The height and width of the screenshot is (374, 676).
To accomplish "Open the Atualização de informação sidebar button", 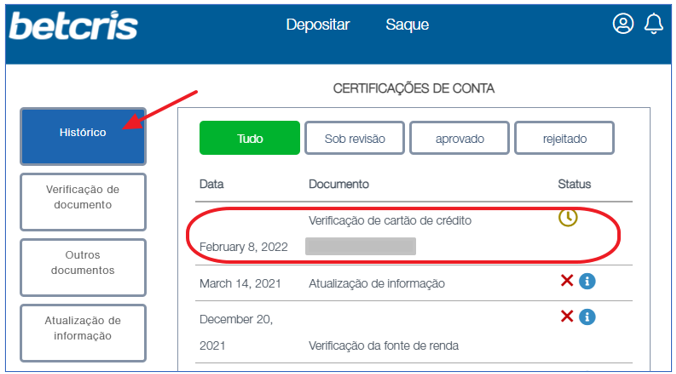I will tap(83, 333).
